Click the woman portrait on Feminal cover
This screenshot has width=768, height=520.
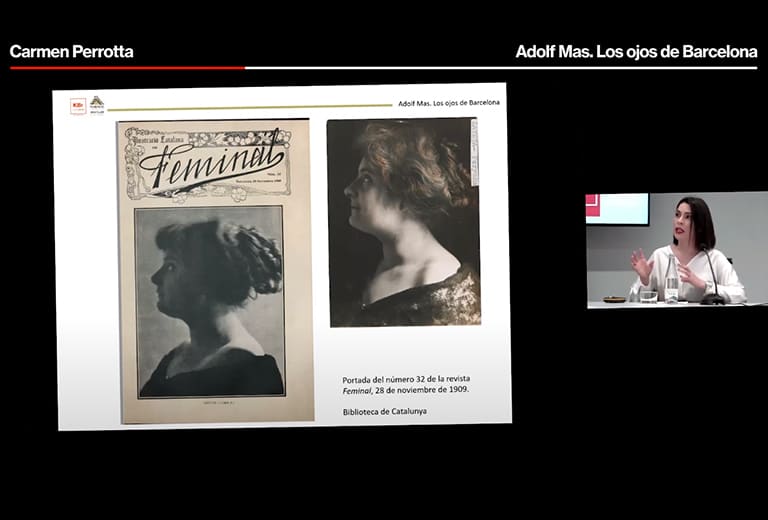[210, 302]
